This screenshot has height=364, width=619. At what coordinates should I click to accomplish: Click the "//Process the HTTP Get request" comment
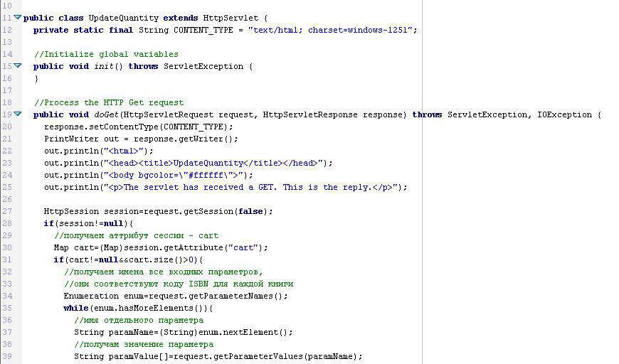click(x=109, y=102)
